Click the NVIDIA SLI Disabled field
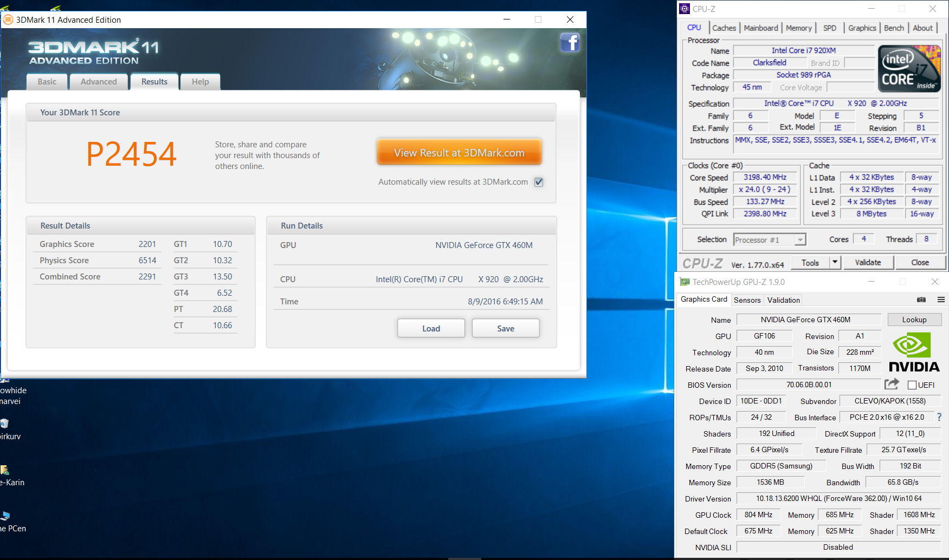This screenshot has height=560, width=949. (x=839, y=547)
